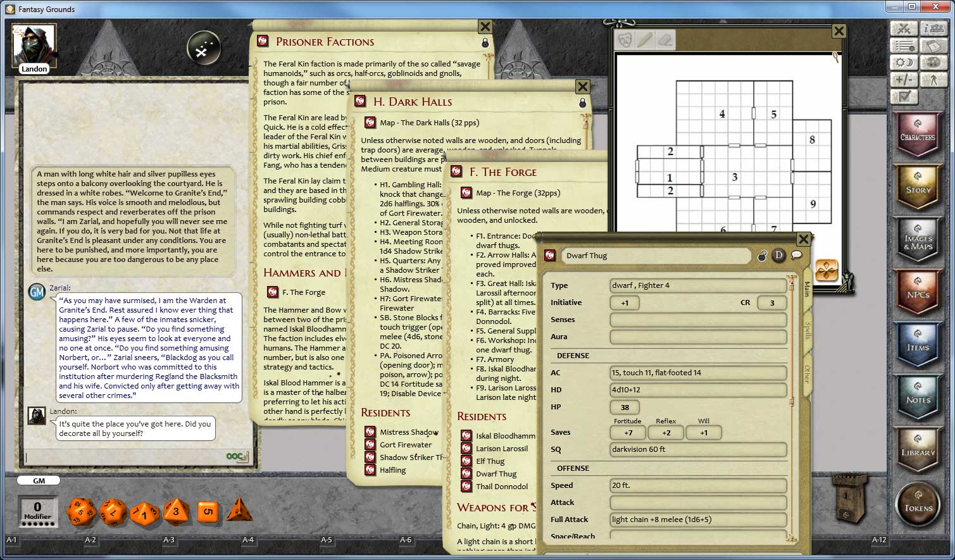955x560 pixels.
Task: Open the drawing palette icon
Action: tap(933, 62)
